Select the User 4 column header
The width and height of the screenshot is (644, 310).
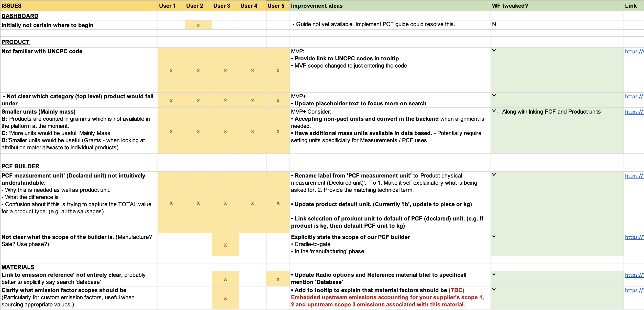point(252,6)
